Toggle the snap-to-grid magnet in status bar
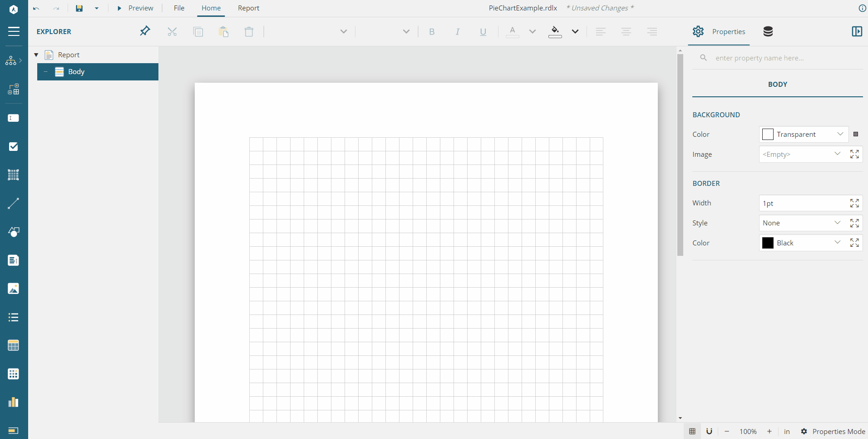This screenshot has width=868, height=439. click(710, 431)
